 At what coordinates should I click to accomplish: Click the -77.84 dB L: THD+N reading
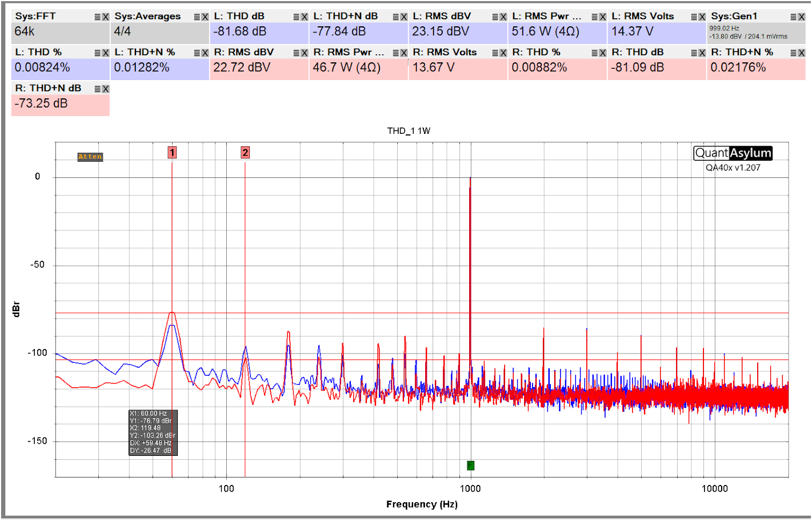click(x=339, y=31)
